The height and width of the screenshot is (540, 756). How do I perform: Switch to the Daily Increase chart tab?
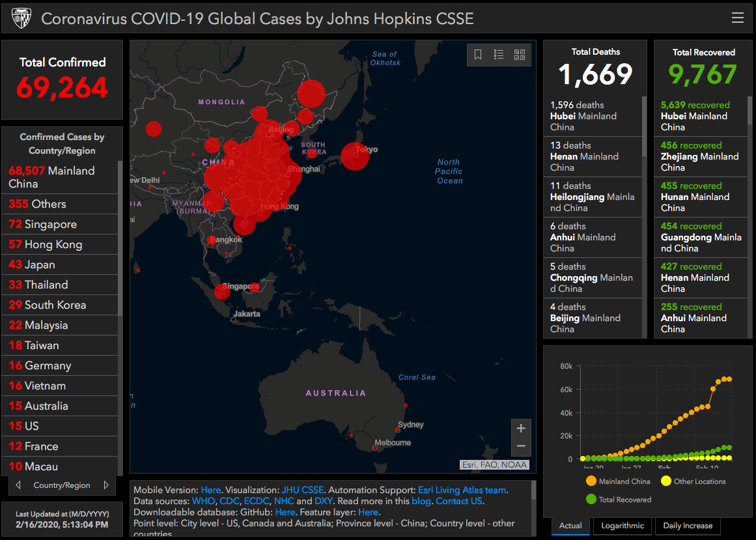pos(688,526)
